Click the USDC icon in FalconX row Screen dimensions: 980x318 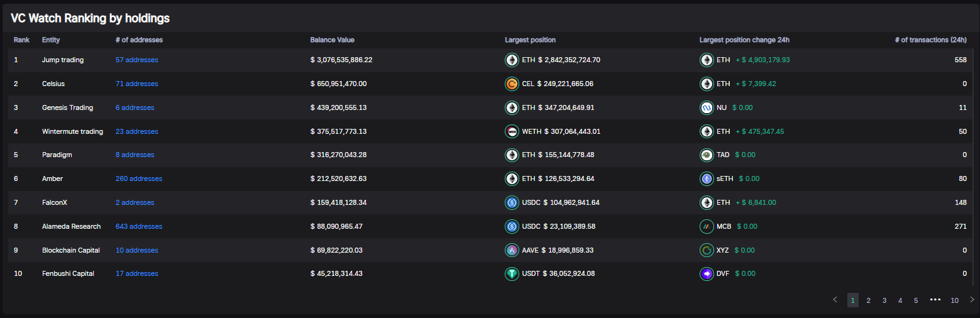point(512,202)
